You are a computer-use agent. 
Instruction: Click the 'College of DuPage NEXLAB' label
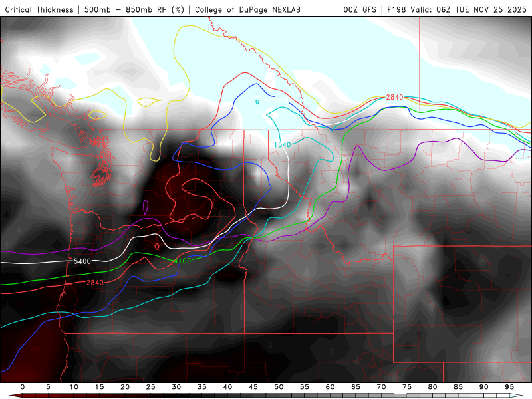[x=247, y=9]
